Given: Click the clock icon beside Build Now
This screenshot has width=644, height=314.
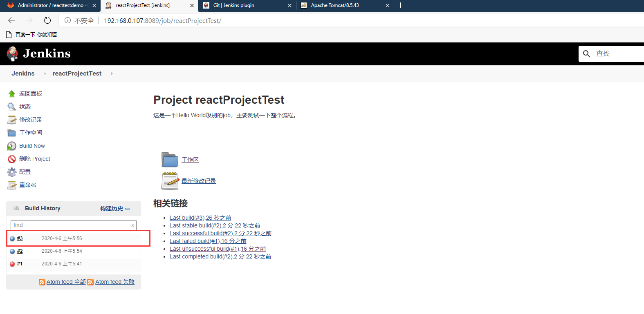Looking at the screenshot, I should (x=11, y=146).
